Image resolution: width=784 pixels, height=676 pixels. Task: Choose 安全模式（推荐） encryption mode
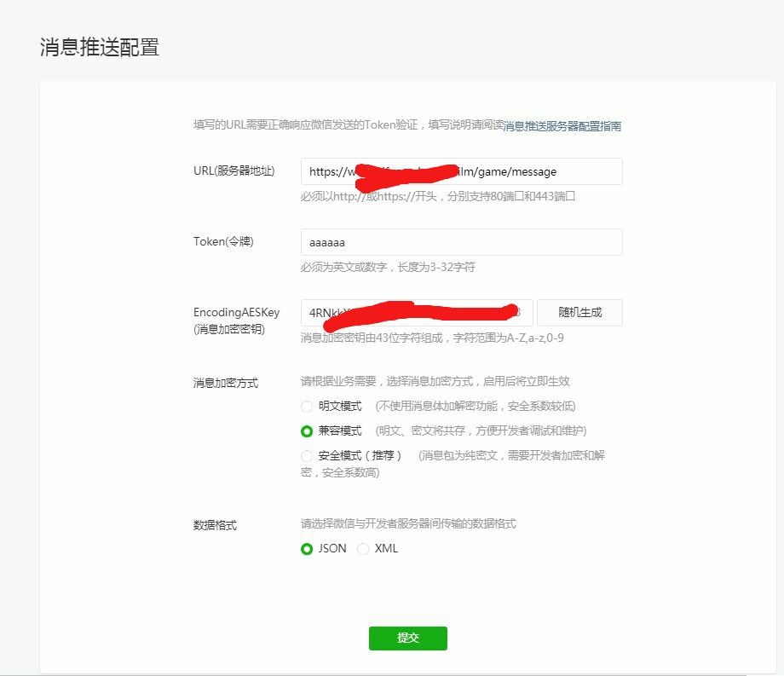307,456
